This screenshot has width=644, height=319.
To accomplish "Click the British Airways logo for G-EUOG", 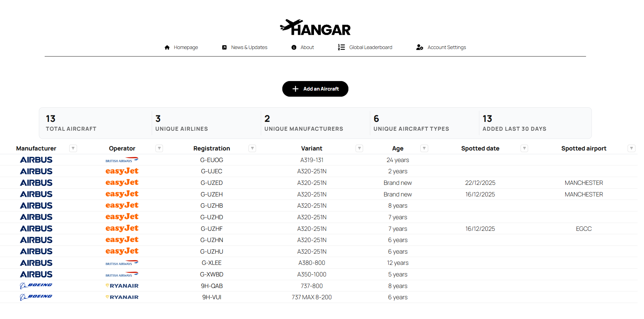I will coord(122,160).
